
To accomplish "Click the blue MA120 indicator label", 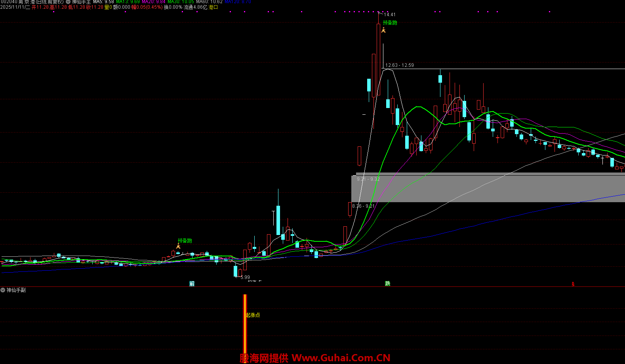I will coord(238,2).
